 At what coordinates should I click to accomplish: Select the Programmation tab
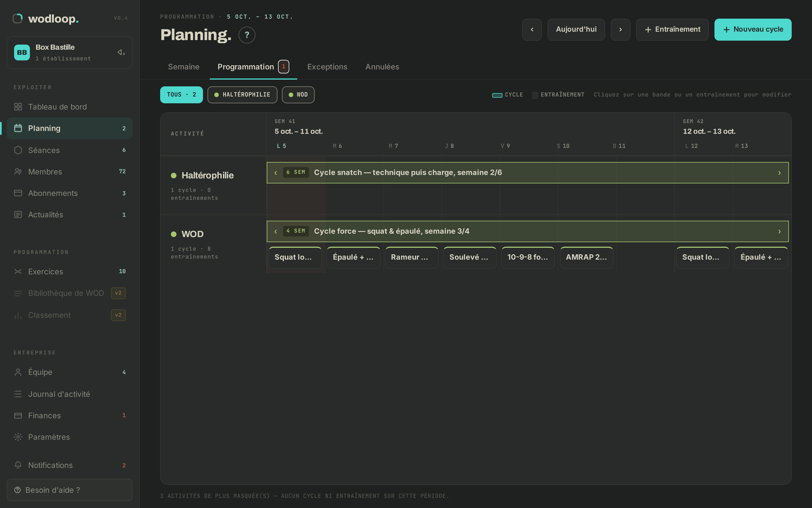point(253,67)
